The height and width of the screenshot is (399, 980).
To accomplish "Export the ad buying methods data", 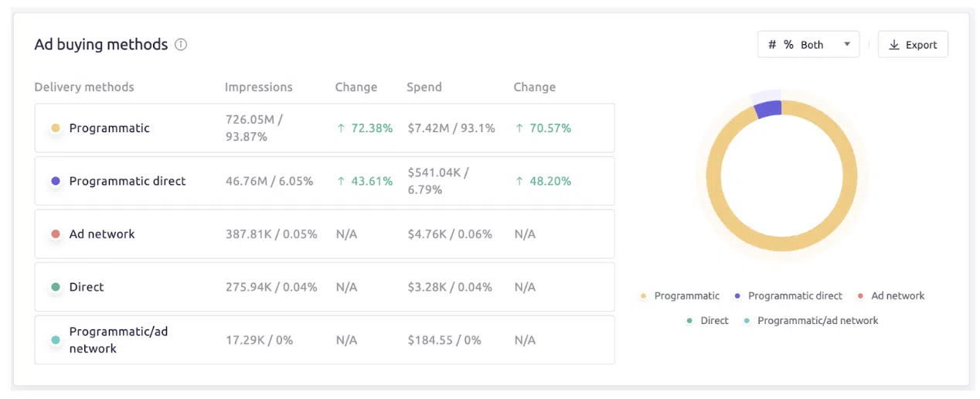I will coord(913,45).
